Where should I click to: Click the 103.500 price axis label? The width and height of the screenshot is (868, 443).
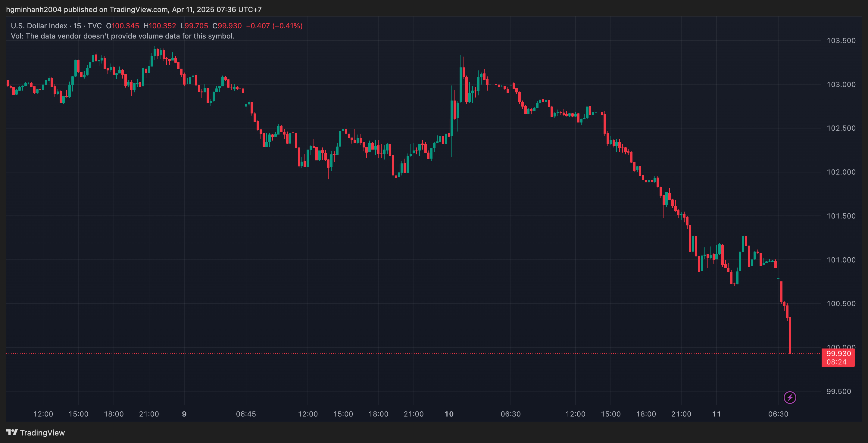(x=841, y=41)
